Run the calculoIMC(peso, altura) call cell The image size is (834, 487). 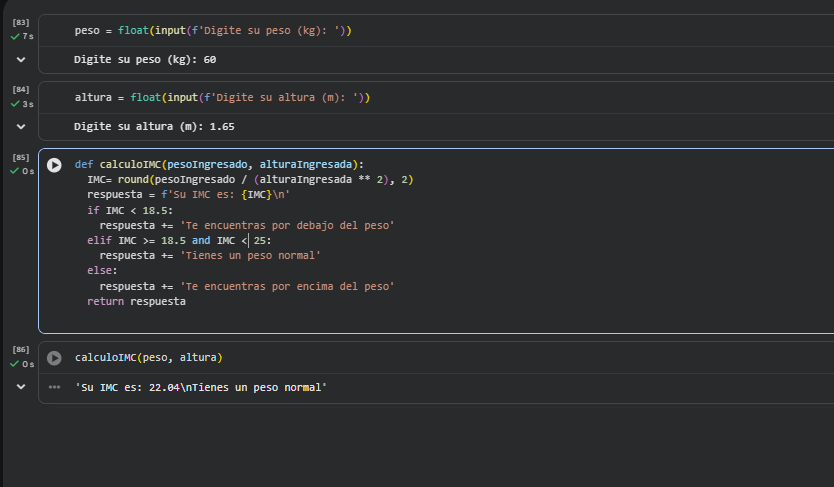click(54, 358)
